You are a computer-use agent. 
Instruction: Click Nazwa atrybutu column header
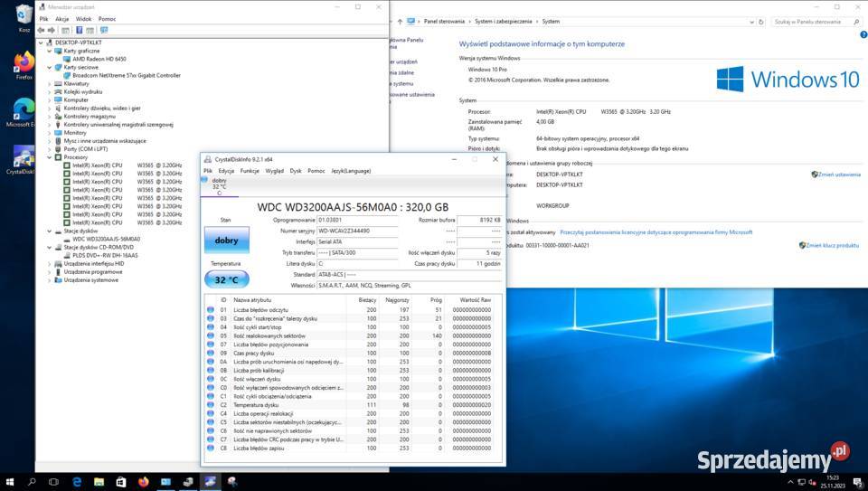point(288,300)
